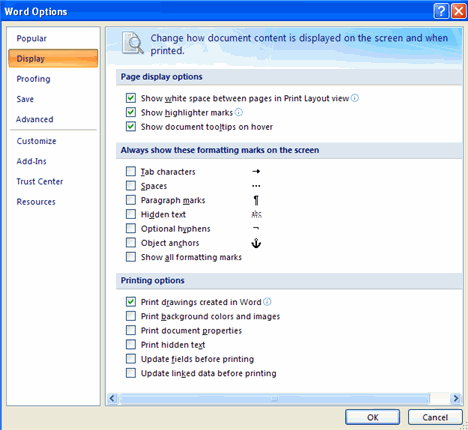Click the pilcrow symbol beside Paragraph marks

coord(256,200)
